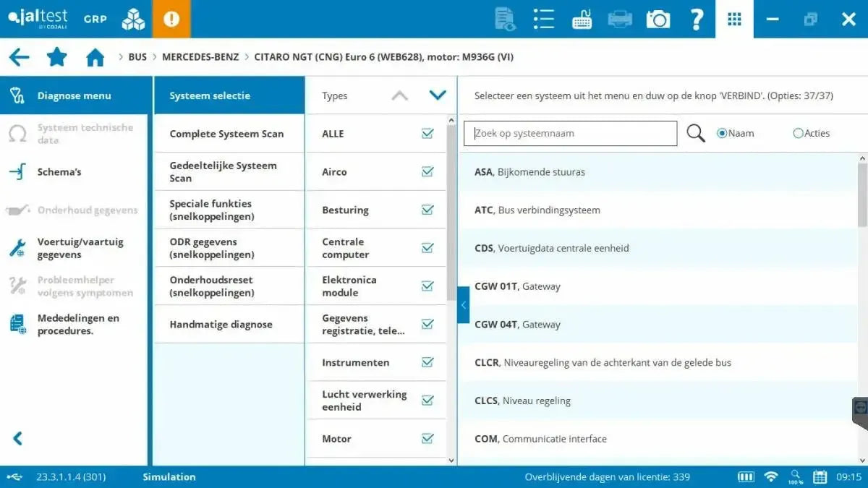
Task: Select the ASA Bijkomende stuuras system
Action: click(529, 172)
